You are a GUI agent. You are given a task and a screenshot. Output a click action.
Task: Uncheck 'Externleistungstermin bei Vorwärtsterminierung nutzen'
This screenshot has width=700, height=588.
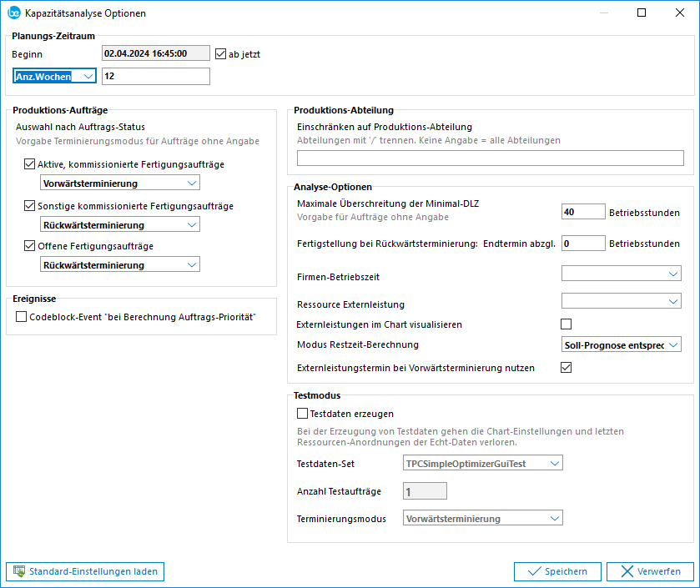pyautogui.click(x=567, y=367)
